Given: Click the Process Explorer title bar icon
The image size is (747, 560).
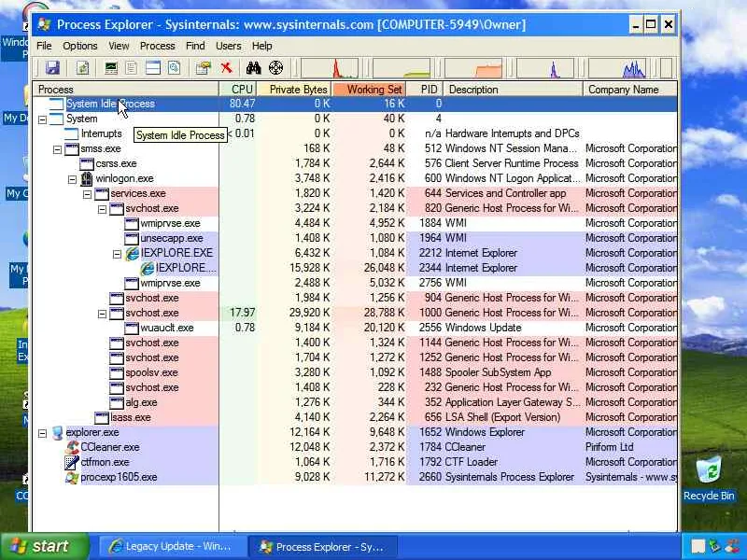Looking at the screenshot, I should click(x=45, y=24).
